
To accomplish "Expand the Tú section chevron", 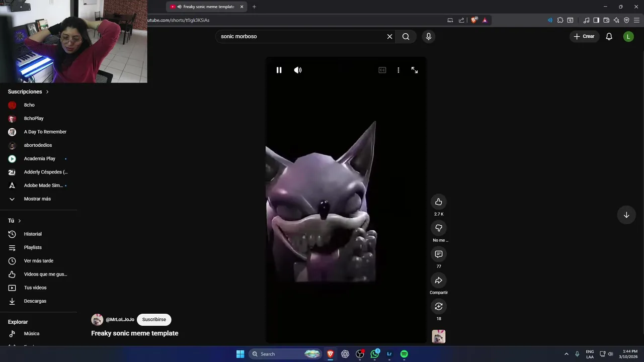I will 20,221.
